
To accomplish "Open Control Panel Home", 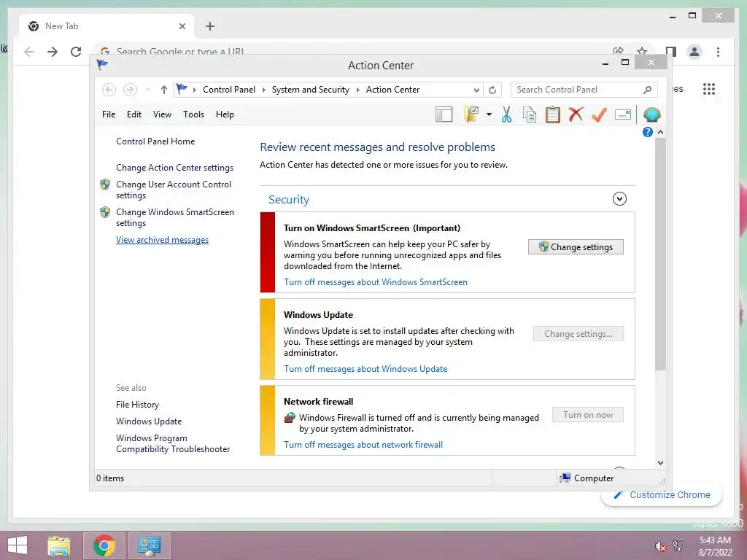I will tap(155, 141).
